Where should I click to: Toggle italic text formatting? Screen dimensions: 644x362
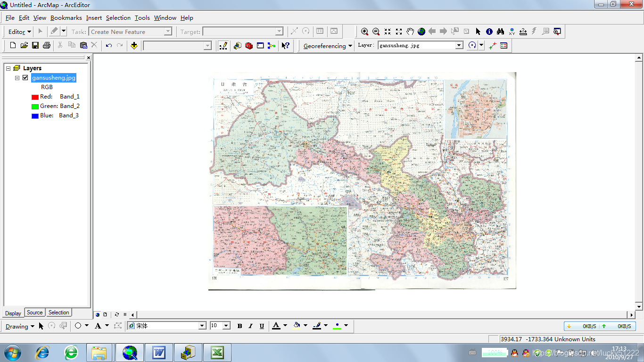click(250, 326)
